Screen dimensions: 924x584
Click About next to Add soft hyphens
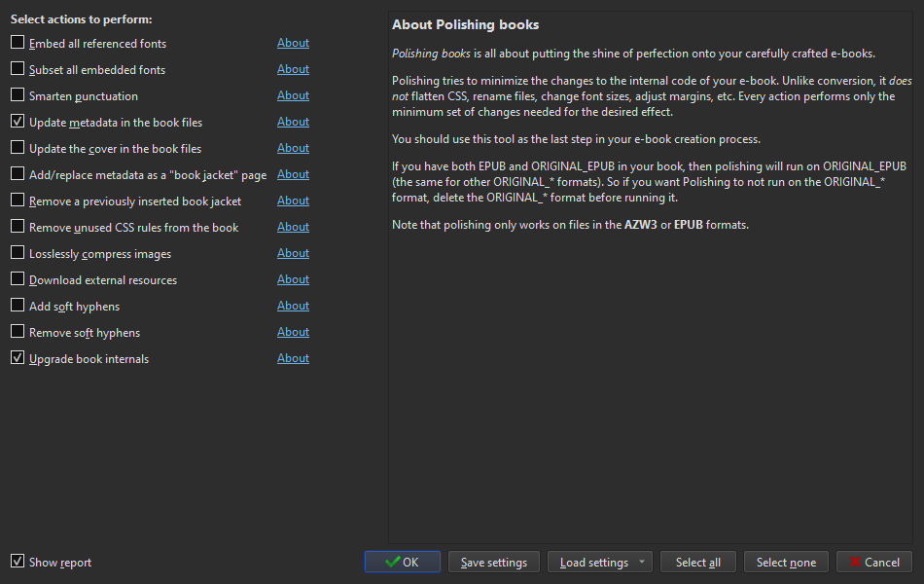click(293, 306)
